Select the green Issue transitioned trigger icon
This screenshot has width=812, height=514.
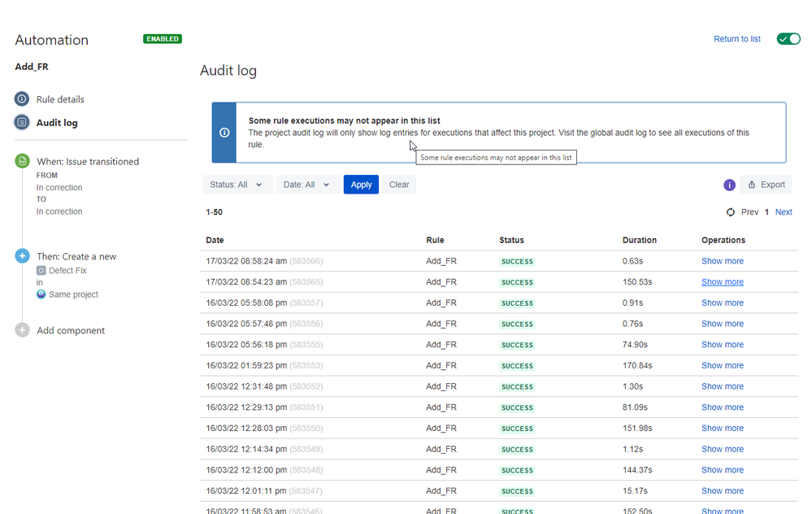point(22,161)
